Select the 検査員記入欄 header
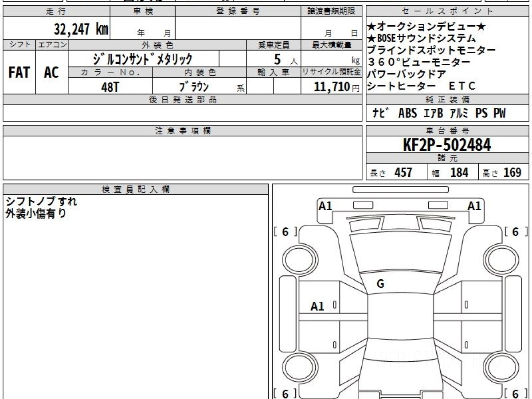 (x=136, y=189)
